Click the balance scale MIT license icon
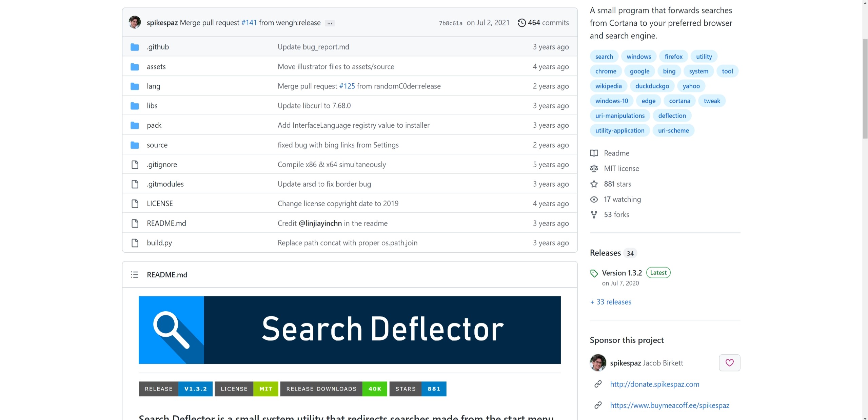Screen dimensions: 868x420 click(x=594, y=168)
